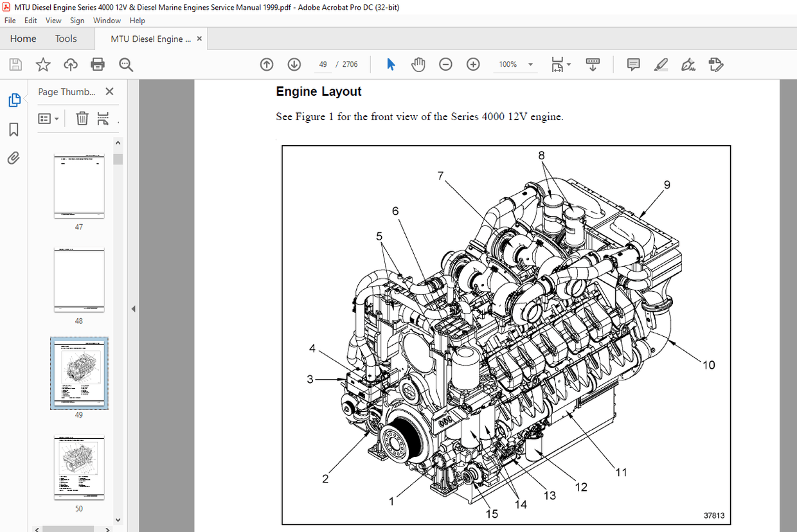This screenshot has height=532, width=797.
Task: Go to the next page with down arrow
Action: [x=294, y=64]
